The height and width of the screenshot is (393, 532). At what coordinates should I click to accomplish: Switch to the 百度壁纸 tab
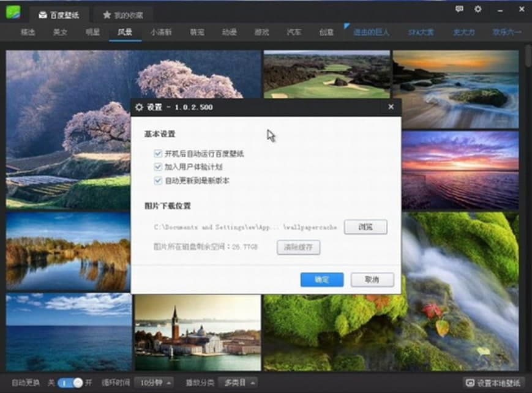pos(59,14)
